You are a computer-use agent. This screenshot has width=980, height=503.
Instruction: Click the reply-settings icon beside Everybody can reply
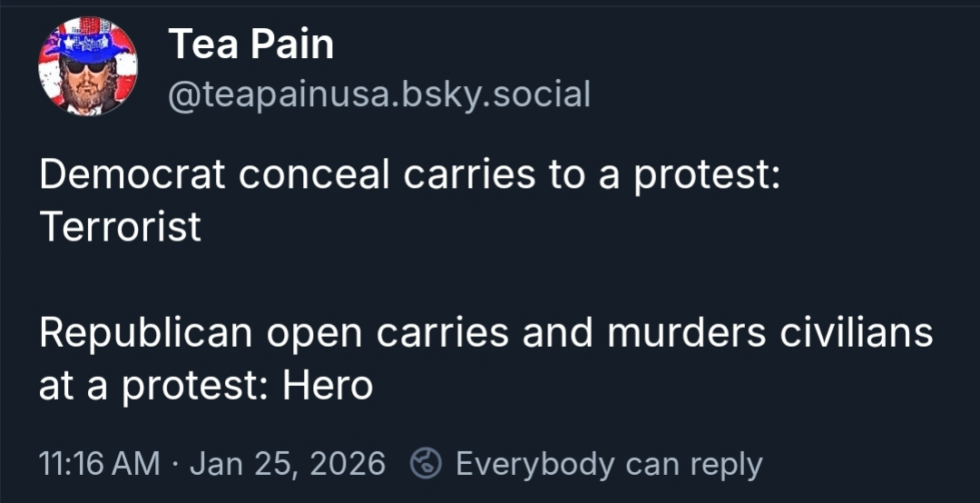426,464
